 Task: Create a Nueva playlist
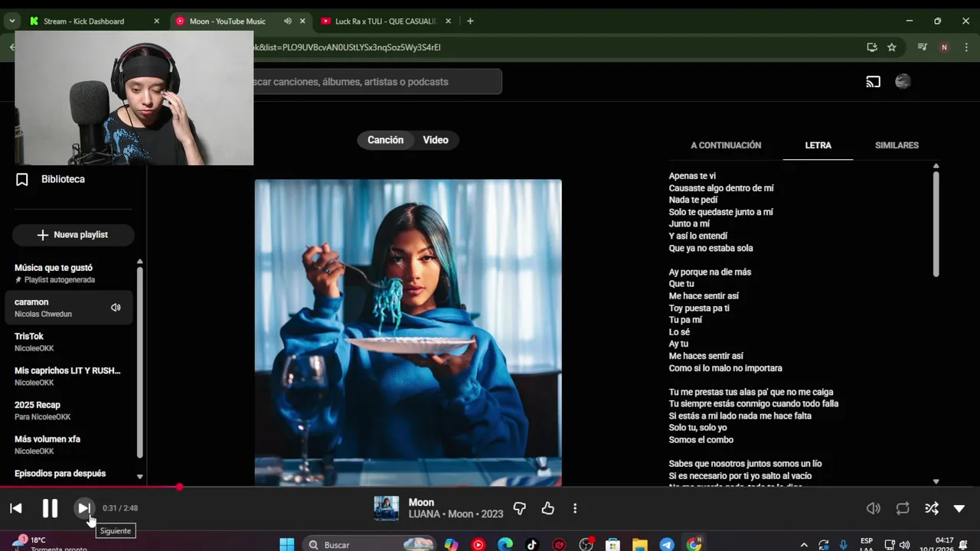[73, 235]
